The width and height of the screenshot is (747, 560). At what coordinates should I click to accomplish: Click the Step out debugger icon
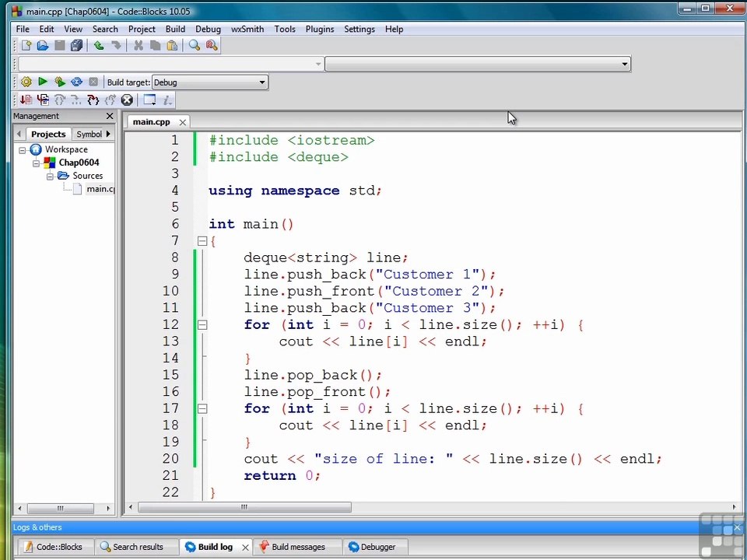click(x=110, y=100)
